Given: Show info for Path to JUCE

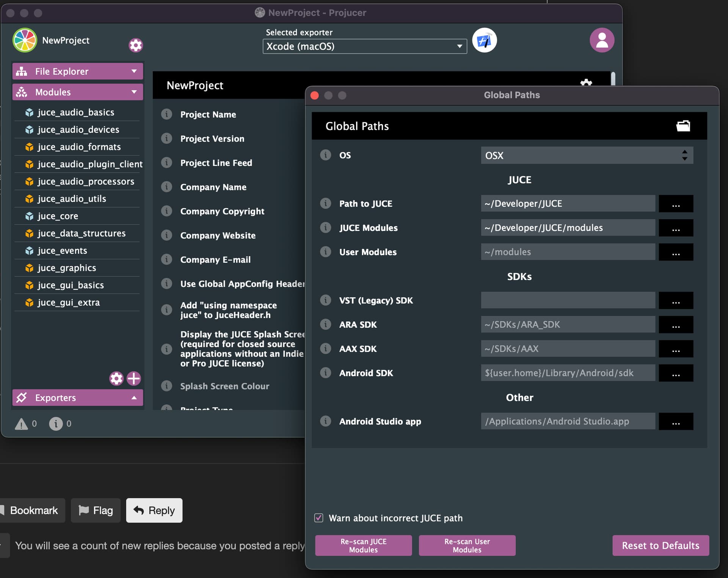Looking at the screenshot, I should 325,204.
